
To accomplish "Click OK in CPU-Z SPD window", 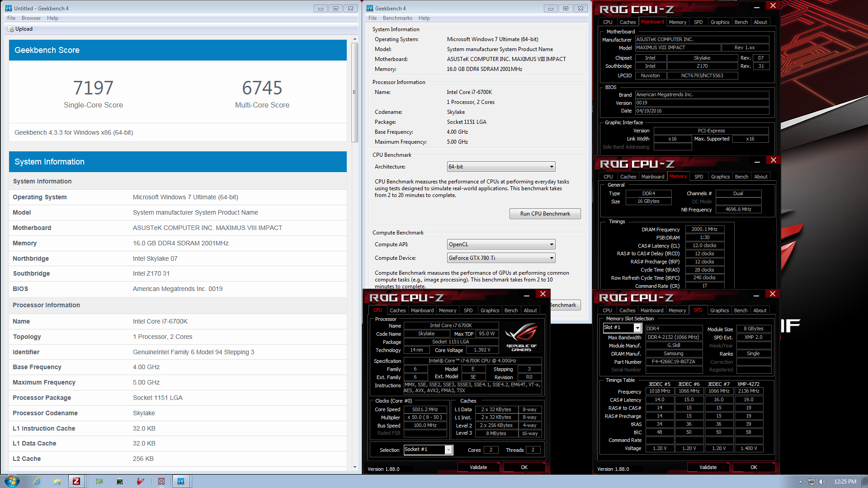I will coord(754,467).
